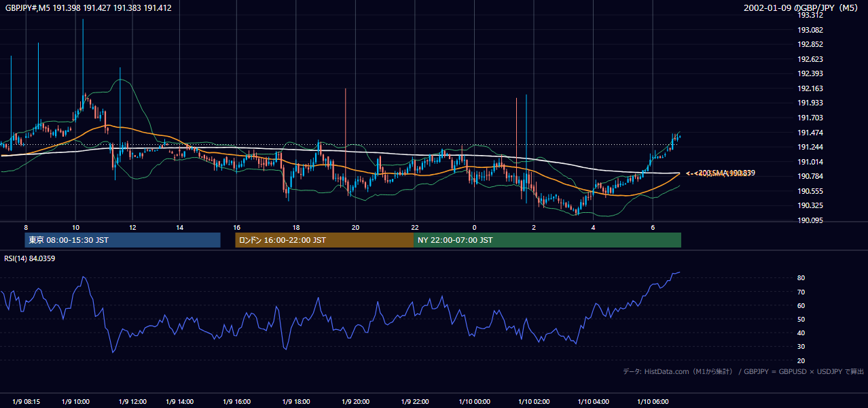Click price axis label 193.312

(x=810, y=15)
